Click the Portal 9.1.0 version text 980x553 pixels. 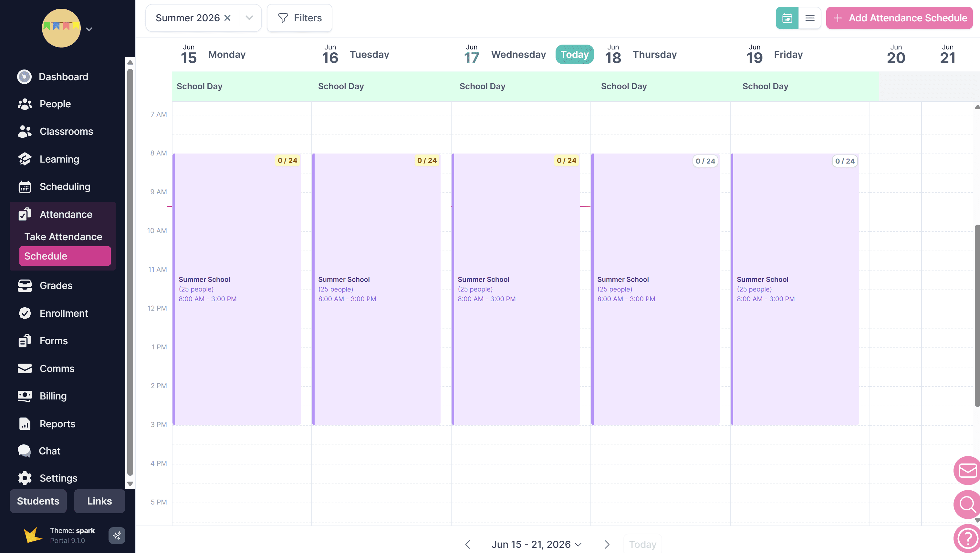pos(67,540)
